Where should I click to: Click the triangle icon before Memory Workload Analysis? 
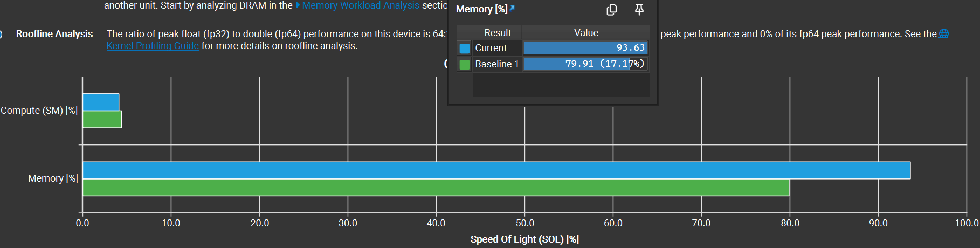point(298,5)
